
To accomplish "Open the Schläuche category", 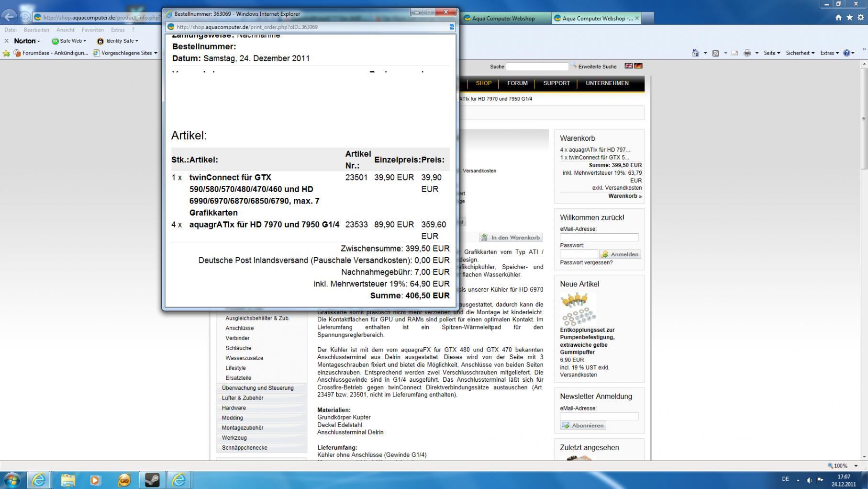I will click(238, 348).
